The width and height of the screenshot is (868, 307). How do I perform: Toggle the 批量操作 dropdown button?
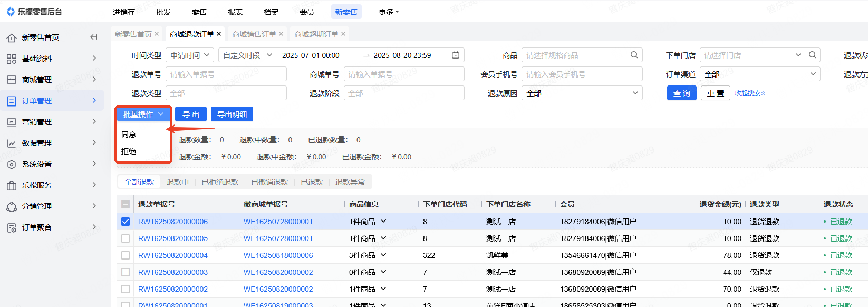[x=143, y=114]
